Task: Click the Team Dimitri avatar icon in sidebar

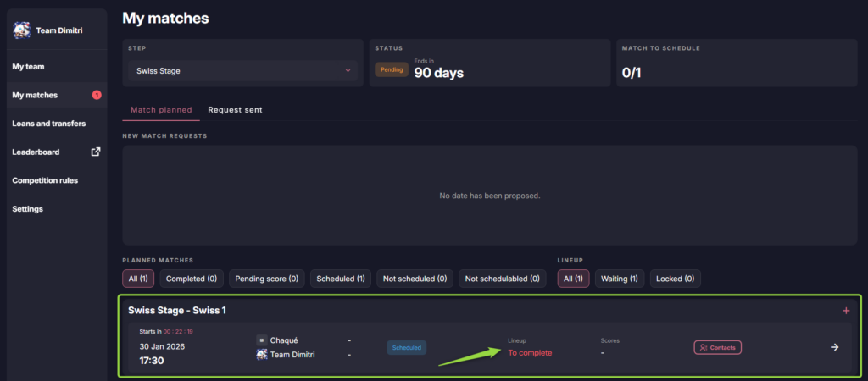Action: (22, 30)
